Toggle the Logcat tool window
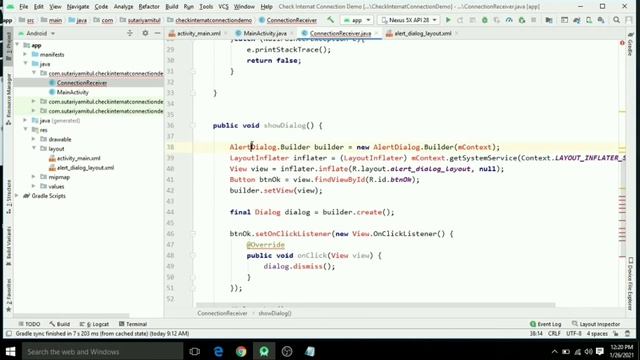The width and height of the screenshot is (640, 360). (x=94, y=324)
